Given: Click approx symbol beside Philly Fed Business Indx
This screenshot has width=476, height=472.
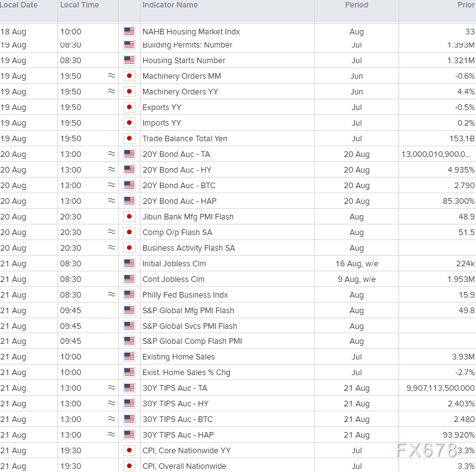Looking at the screenshot, I should pyautogui.click(x=111, y=295).
